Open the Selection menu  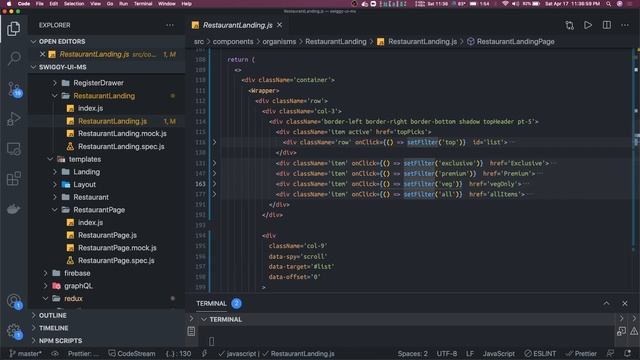[x=74, y=4]
